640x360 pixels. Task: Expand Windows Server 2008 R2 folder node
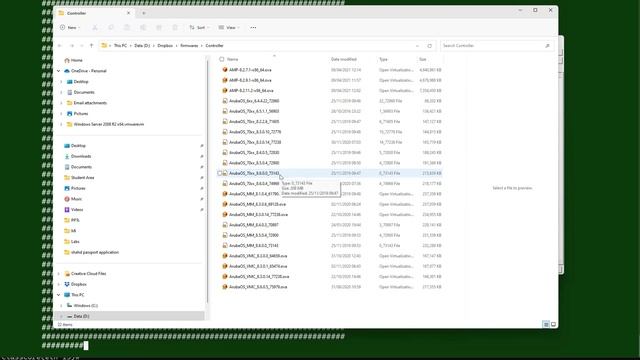[61, 124]
